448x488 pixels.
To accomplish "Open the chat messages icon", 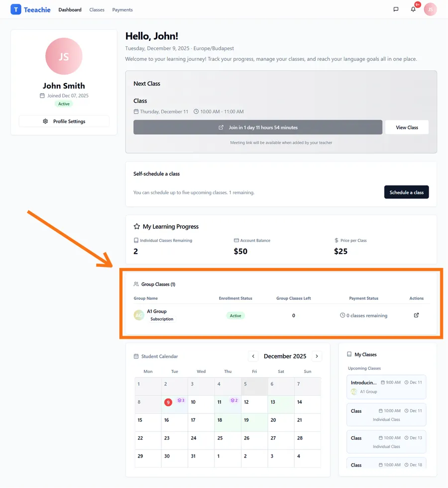I will (x=396, y=9).
